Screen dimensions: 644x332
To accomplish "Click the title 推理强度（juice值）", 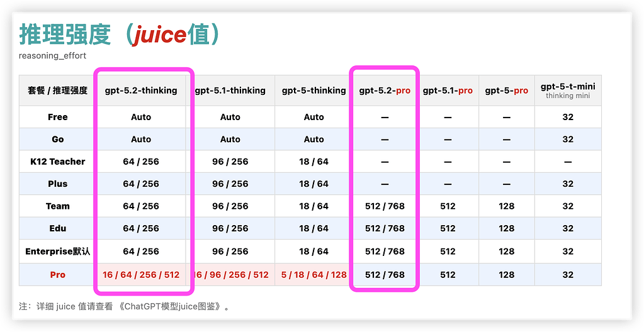I will tap(120, 35).
